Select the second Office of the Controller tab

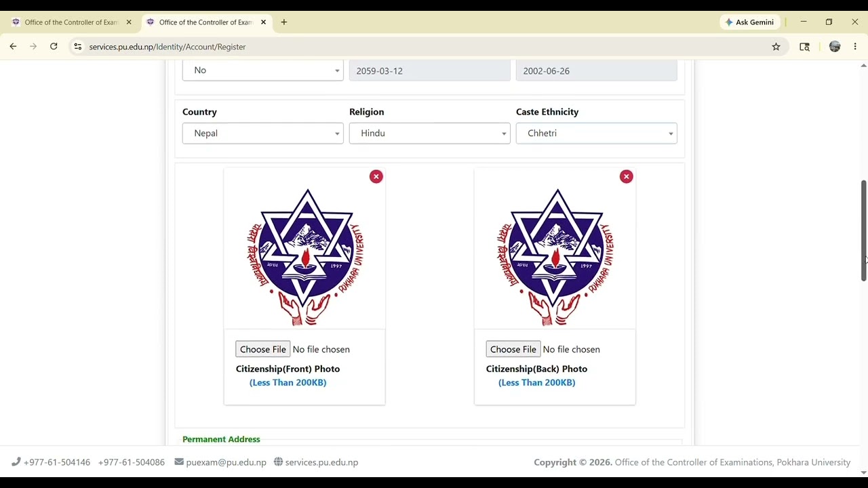tap(205, 22)
